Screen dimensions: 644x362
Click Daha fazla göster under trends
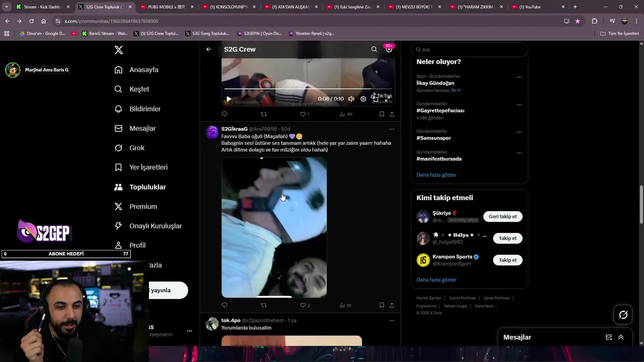(436, 175)
